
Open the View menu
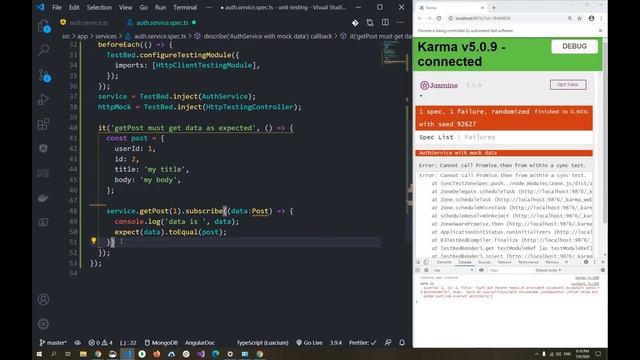pos(125,7)
